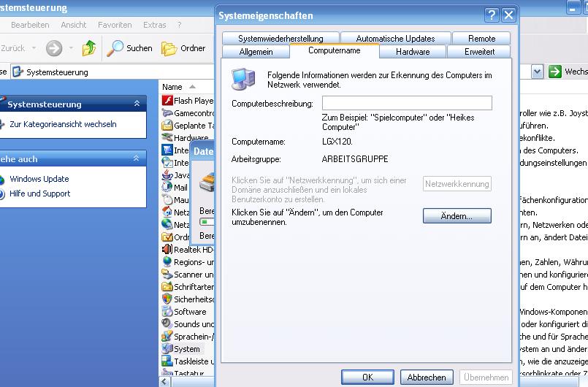This screenshot has width=588, height=387.
Task: Open the Regions- und Sprachoptionen globe icon
Action: coord(167,261)
